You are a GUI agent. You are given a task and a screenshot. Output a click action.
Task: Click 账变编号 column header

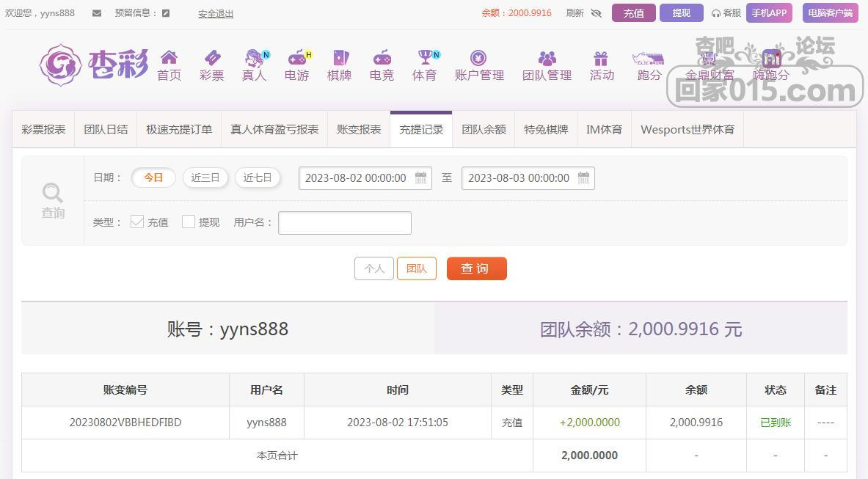(x=125, y=390)
